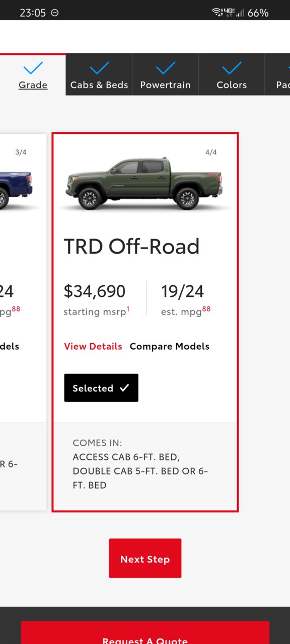290x644 pixels.
Task: Open footnote 88 beside est. mpg
Action: 206,309
